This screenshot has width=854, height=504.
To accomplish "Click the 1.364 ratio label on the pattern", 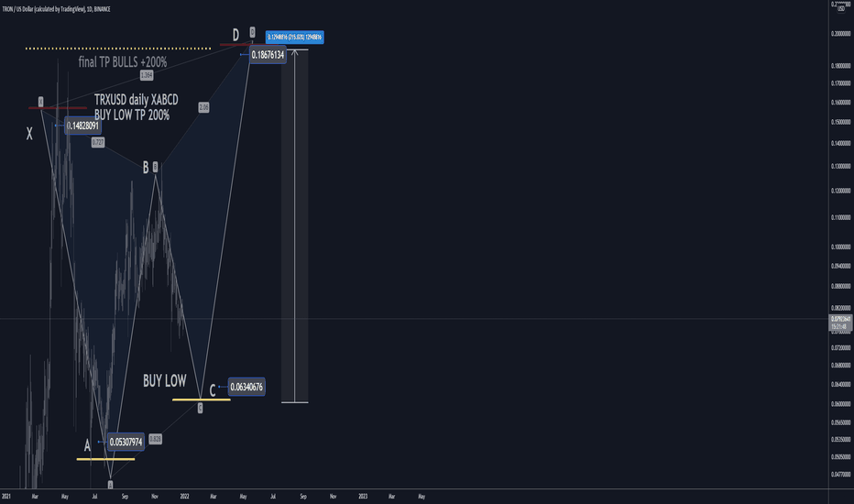I will pyautogui.click(x=147, y=75).
